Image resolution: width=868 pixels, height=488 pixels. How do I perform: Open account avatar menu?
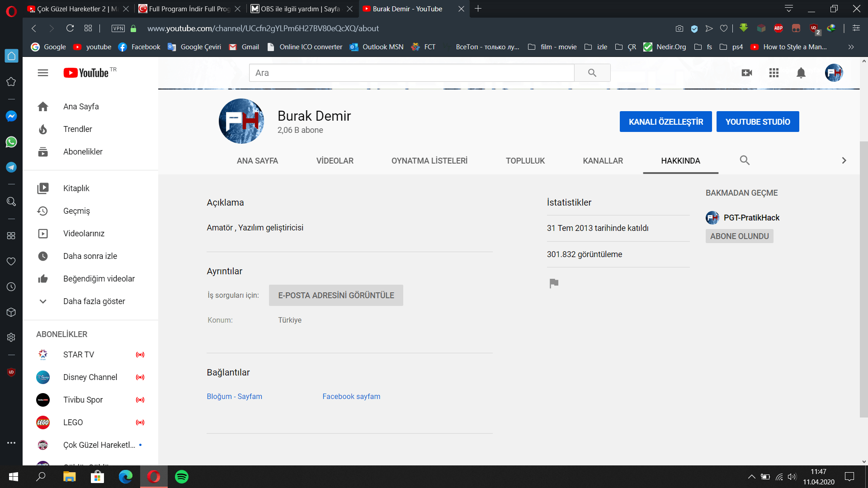[834, 73]
